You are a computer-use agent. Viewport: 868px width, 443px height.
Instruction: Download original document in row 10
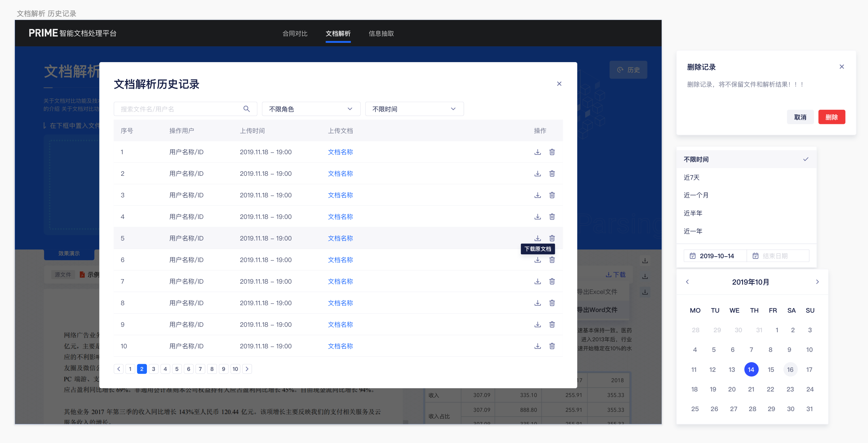537,346
